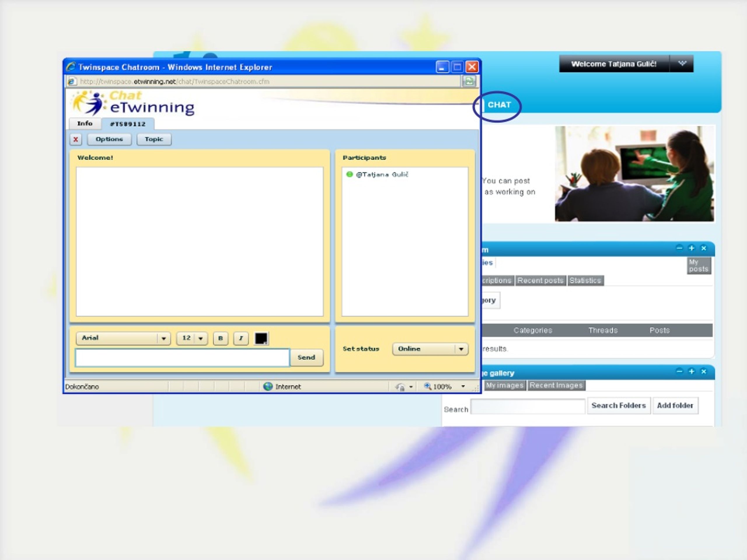Open the My posts tab in the forum
Viewport: 747px width, 560px height.
[699, 266]
